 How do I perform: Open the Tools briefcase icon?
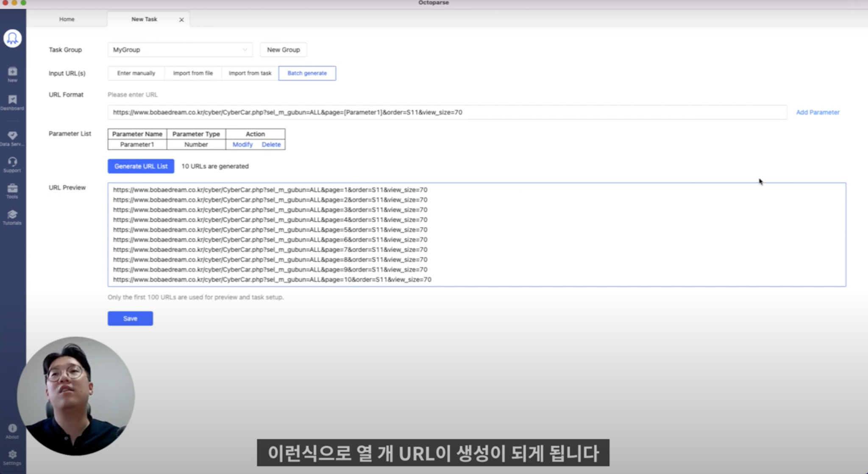coord(13,191)
